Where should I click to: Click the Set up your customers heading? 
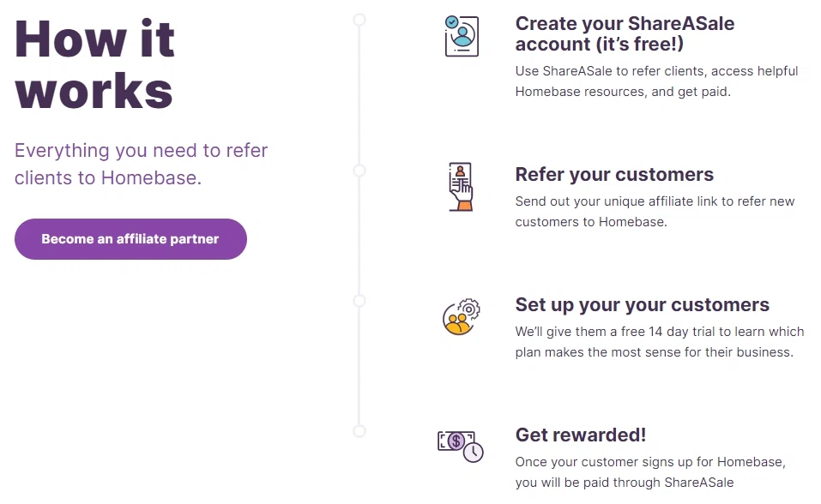tap(642, 304)
